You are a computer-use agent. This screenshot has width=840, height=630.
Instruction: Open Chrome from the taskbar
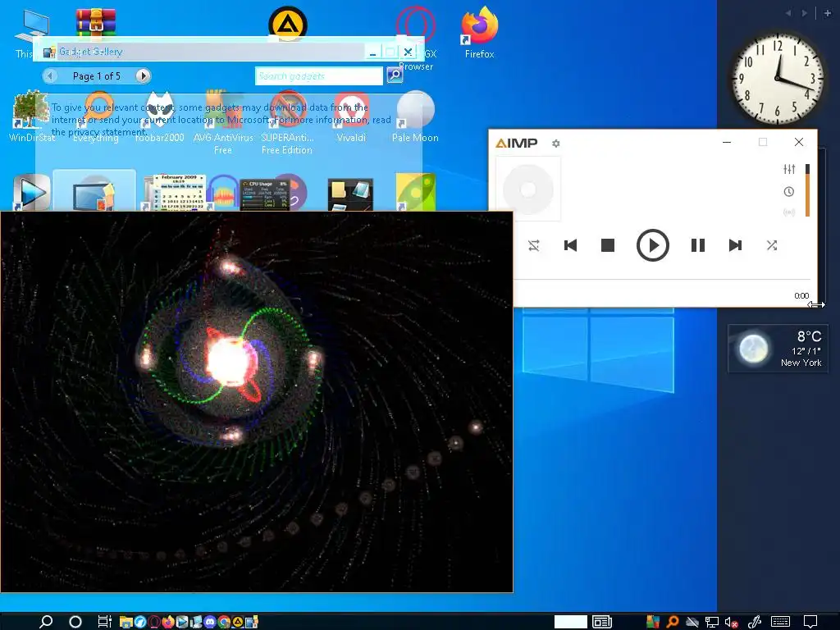click(x=224, y=622)
